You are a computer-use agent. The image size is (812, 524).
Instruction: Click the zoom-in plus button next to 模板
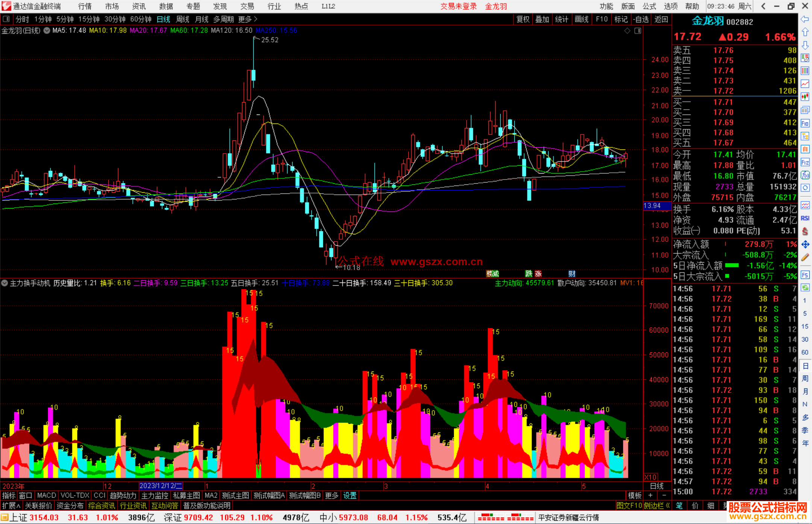650,495
